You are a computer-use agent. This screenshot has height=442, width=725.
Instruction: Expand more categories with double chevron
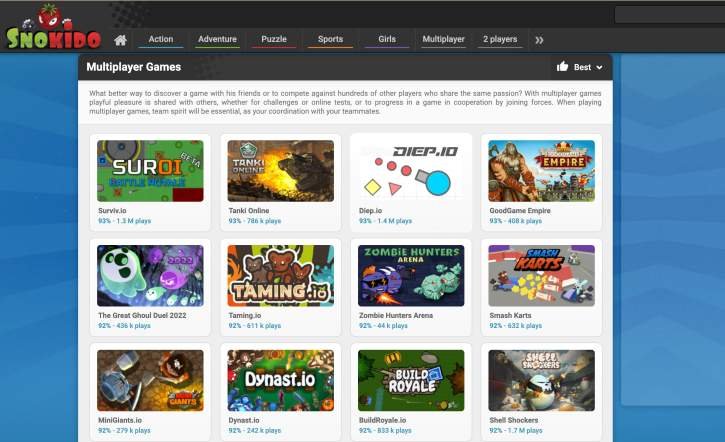coord(539,40)
